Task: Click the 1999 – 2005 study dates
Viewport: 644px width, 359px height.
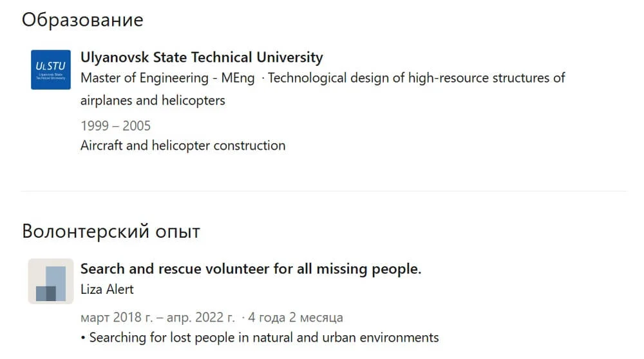Action: (115, 126)
